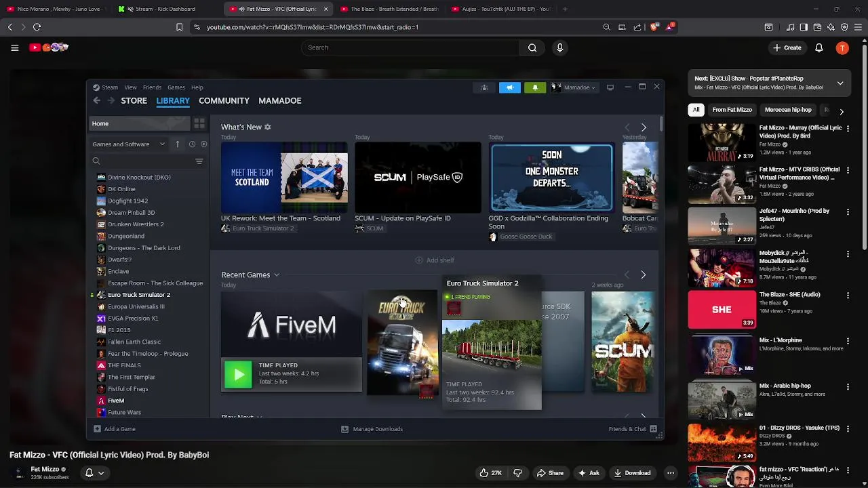Screen dimensions: 868x488
Task: Show next Recent Games arrow
Action: click(x=643, y=274)
